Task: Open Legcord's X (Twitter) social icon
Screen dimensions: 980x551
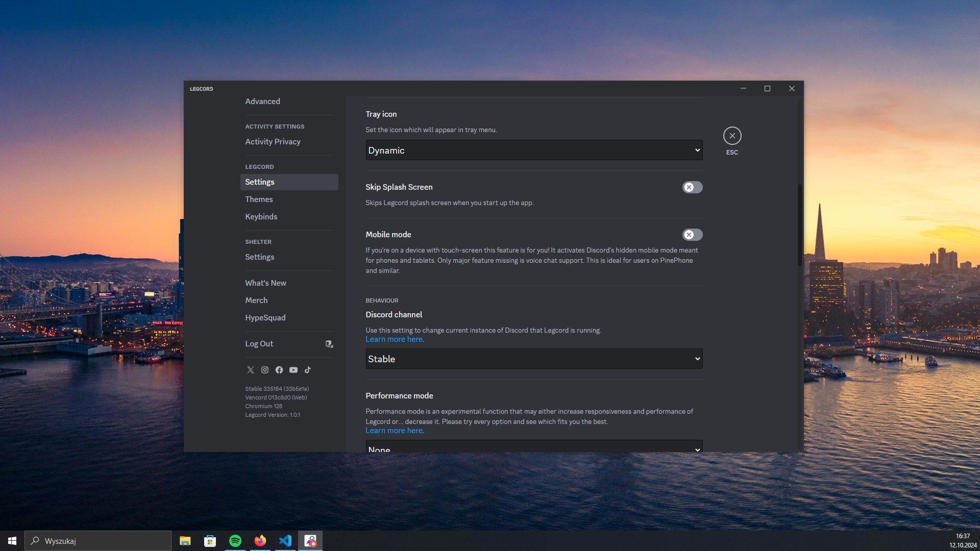Action: (251, 370)
